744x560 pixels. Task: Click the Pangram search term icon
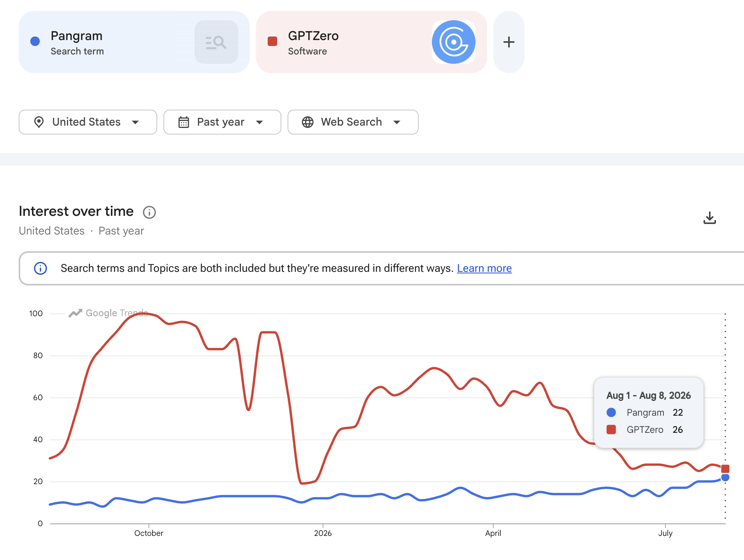click(x=216, y=42)
